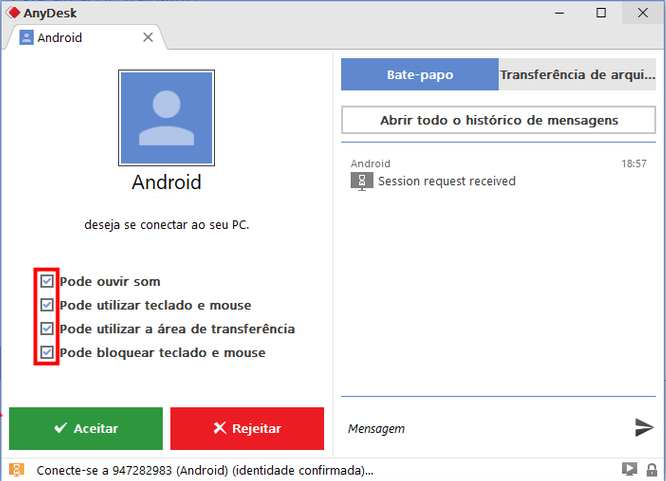Click the Android name under the avatar
666x481 pixels.
pos(166,182)
